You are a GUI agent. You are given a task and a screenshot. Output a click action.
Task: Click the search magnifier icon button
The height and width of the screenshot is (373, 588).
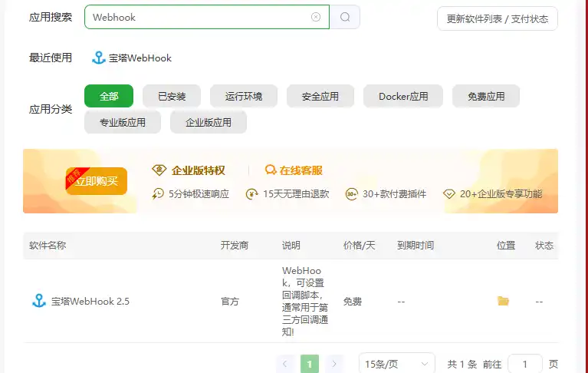(345, 17)
